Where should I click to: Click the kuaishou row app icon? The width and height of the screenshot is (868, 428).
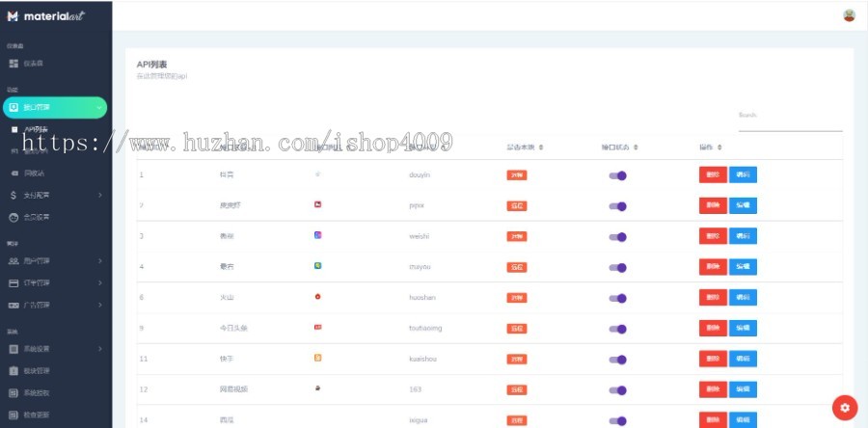coord(317,358)
